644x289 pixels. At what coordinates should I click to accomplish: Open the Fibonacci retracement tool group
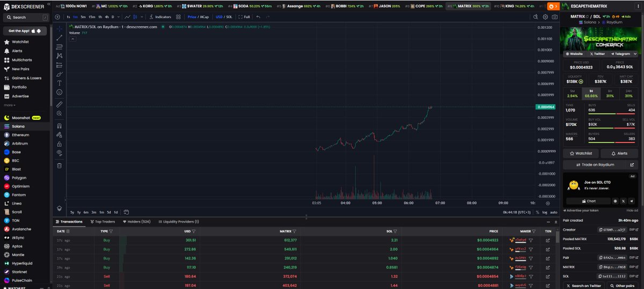[59, 47]
